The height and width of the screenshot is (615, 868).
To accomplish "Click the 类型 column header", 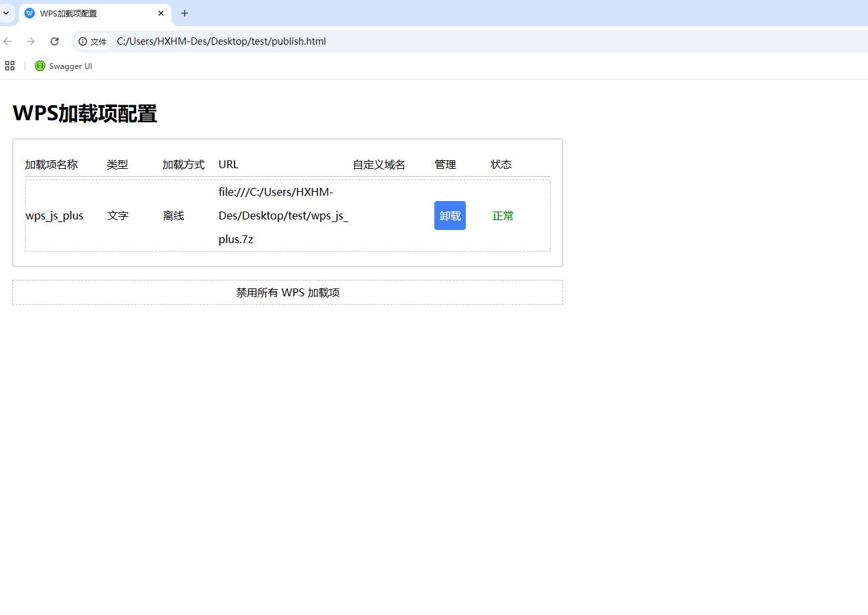I will tap(118, 164).
